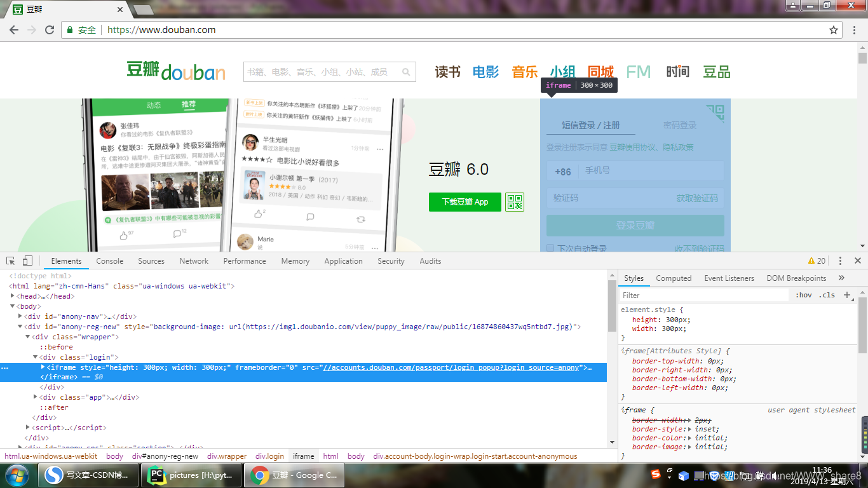Open the 豆品 navigation link
The height and width of the screenshot is (488, 868).
point(717,72)
